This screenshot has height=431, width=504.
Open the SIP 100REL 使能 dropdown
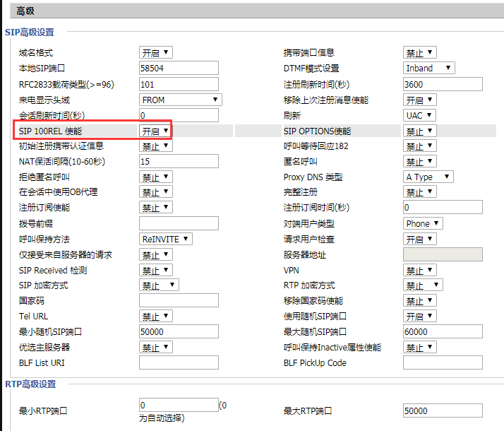[155, 131]
